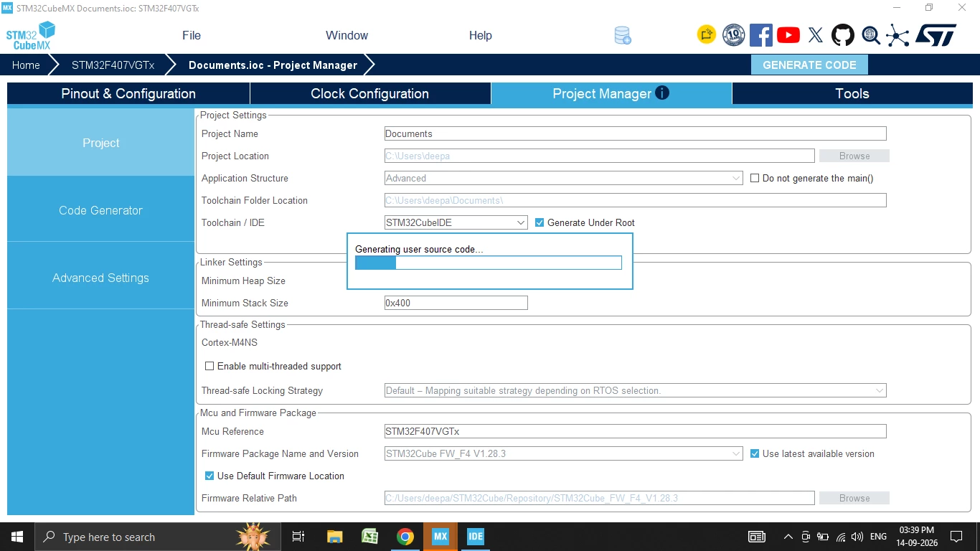Click the GitHub icon in the toolbar

[x=843, y=35]
